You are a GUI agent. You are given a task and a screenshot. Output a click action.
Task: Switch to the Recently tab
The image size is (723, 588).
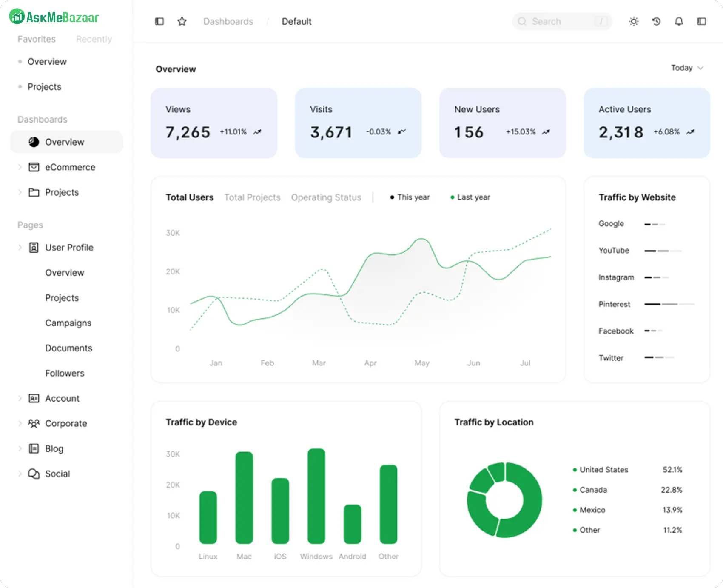[x=94, y=39]
